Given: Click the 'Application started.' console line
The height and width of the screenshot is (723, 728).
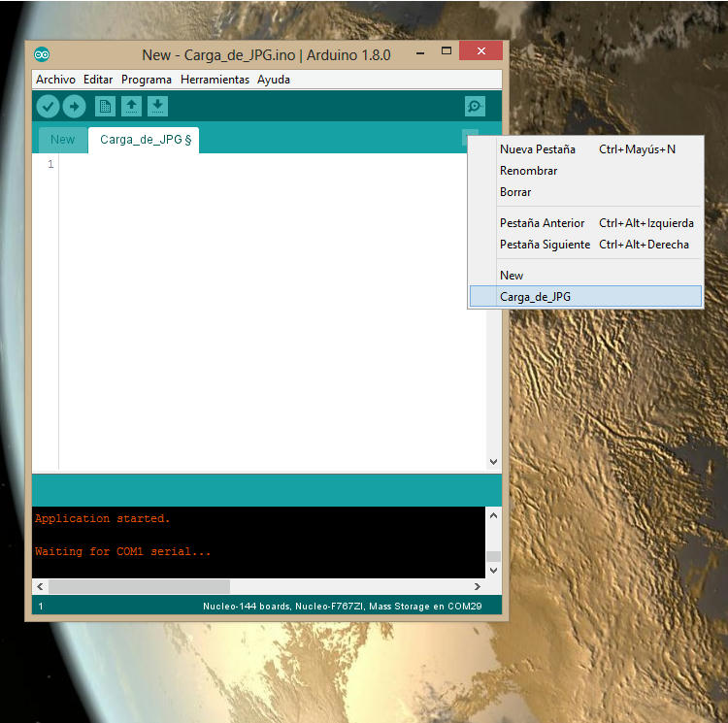Looking at the screenshot, I should click(103, 518).
